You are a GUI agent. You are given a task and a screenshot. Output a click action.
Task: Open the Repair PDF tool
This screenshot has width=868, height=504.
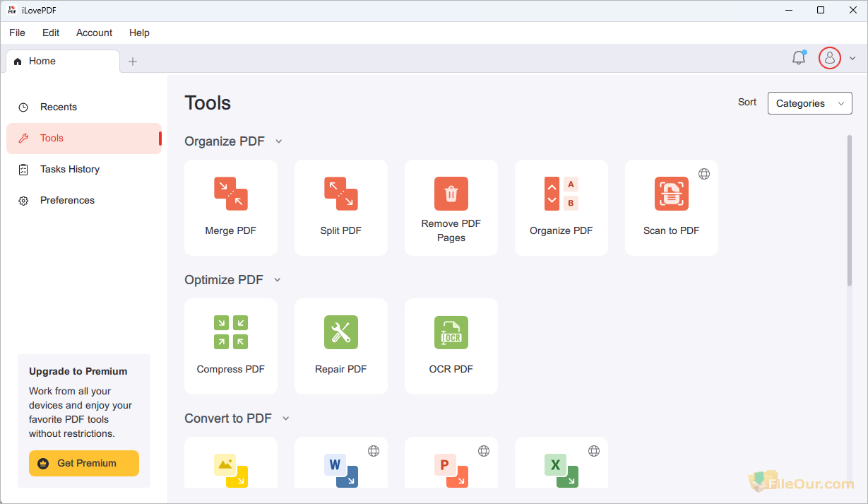pos(340,346)
